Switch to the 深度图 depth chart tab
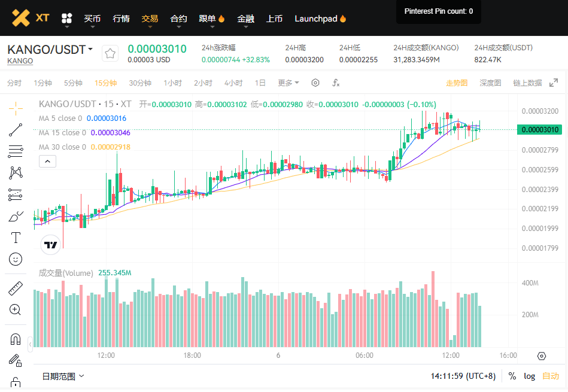Viewport: 568px width, 392px height. click(490, 83)
